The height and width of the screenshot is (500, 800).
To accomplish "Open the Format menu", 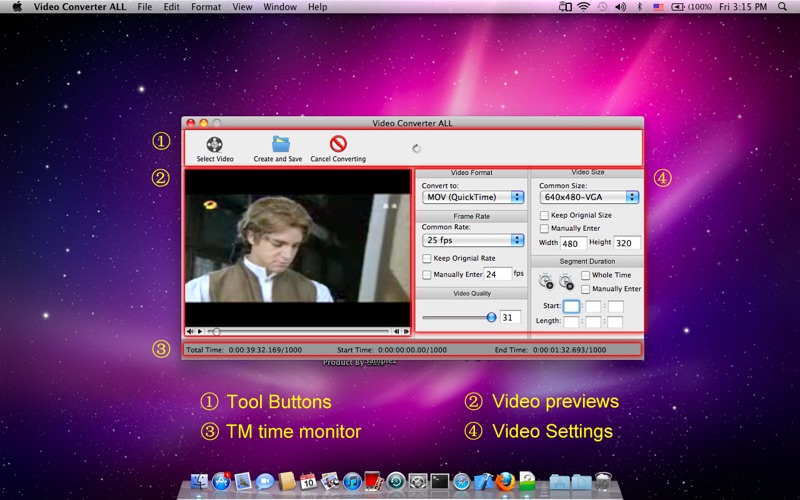I will pyautogui.click(x=206, y=7).
